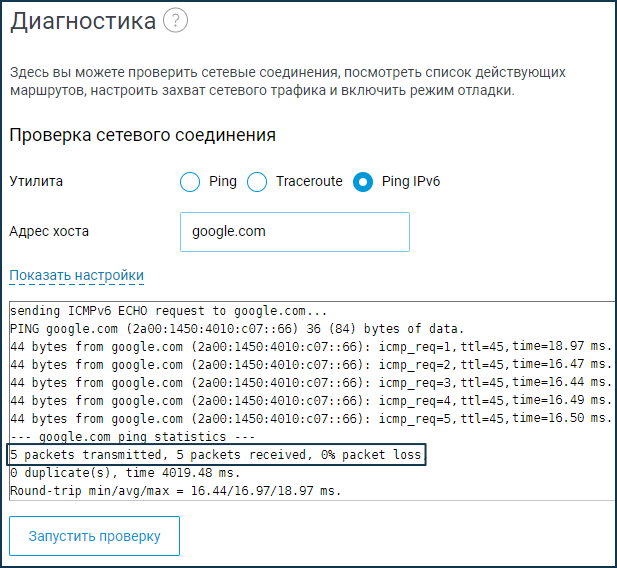Image resolution: width=617 pixels, height=568 pixels.
Task: Click the line 'sending ICMPv6 ECHO request'
Action: coord(168,311)
